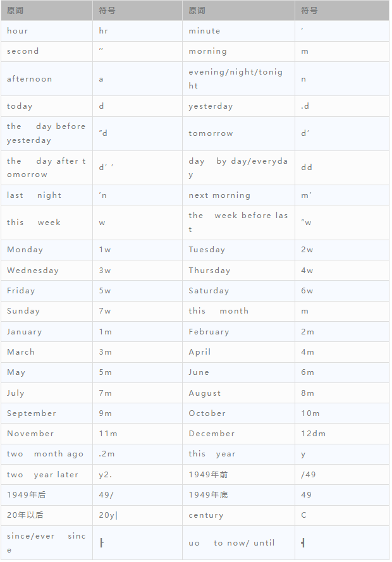Click the "3w" symbol cell
The height and width of the screenshot is (562, 392).
[x=105, y=271]
